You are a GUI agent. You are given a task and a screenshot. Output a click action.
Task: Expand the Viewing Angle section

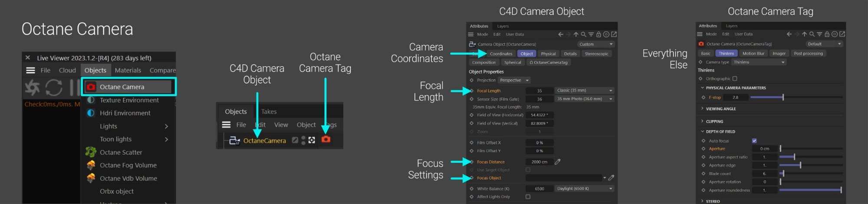coord(720,109)
